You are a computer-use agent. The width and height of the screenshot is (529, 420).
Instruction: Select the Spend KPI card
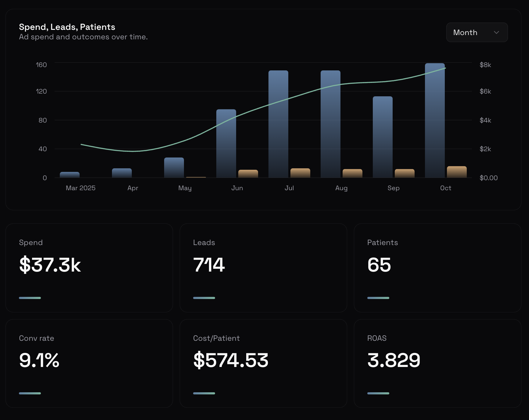click(x=89, y=268)
